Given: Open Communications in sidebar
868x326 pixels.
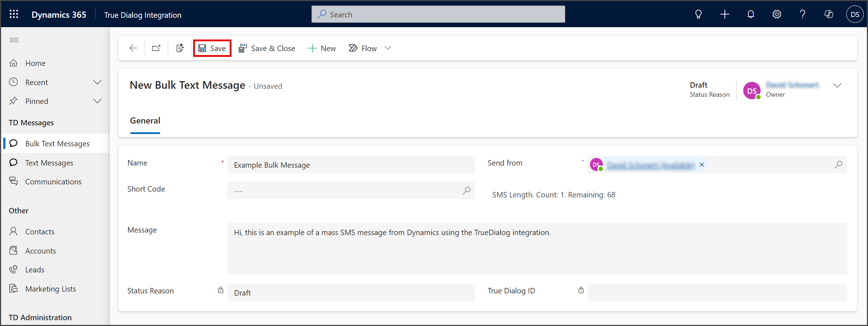Looking at the screenshot, I should [55, 181].
